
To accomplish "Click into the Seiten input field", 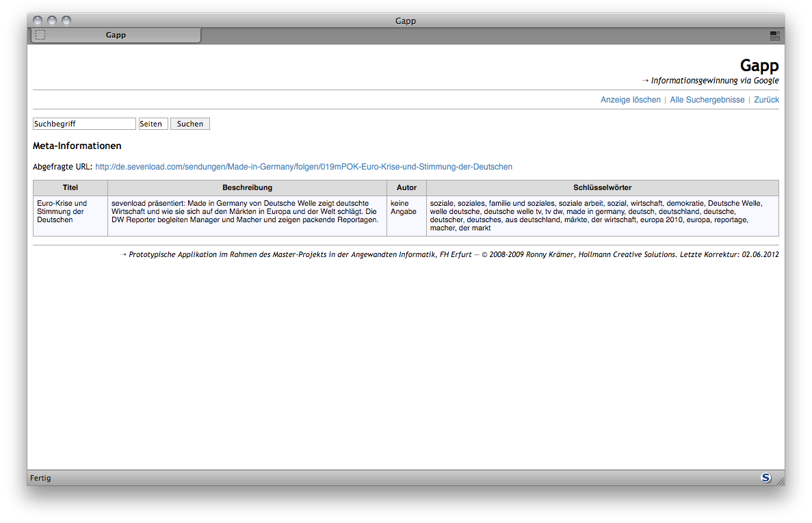I will click(x=153, y=124).
